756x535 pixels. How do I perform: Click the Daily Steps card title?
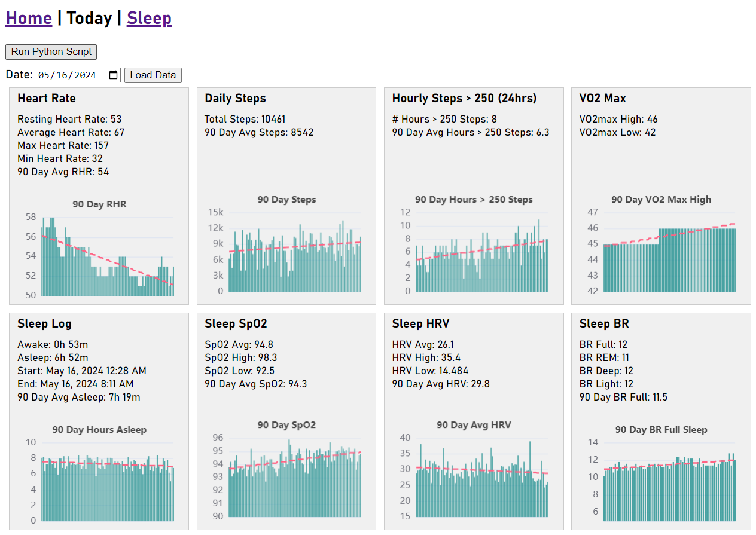tap(235, 99)
